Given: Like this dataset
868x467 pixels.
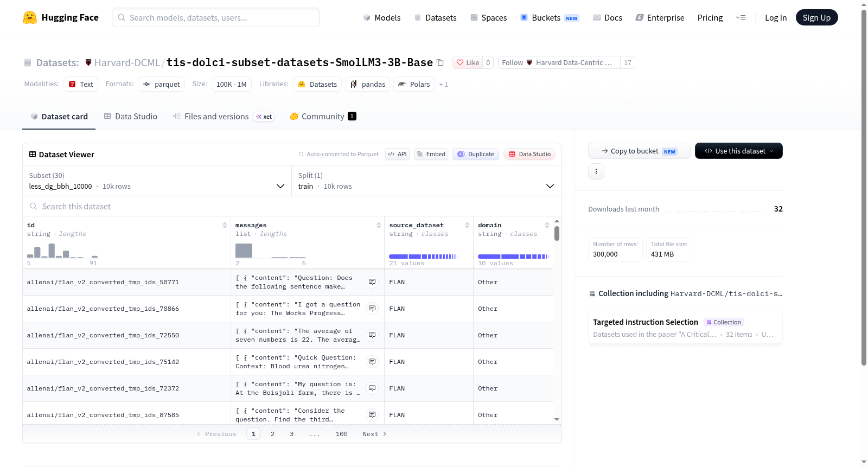Looking at the screenshot, I should click(x=468, y=63).
